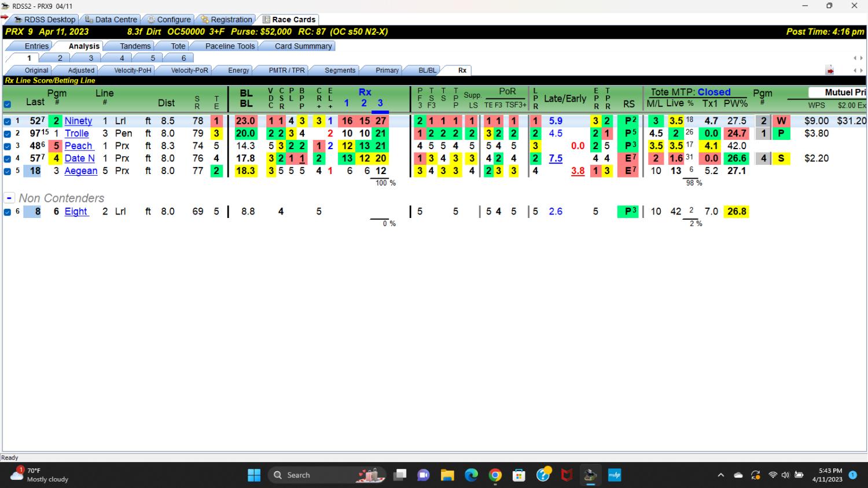Open the Tote tab
The height and width of the screenshot is (488, 868).
coord(178,46)
